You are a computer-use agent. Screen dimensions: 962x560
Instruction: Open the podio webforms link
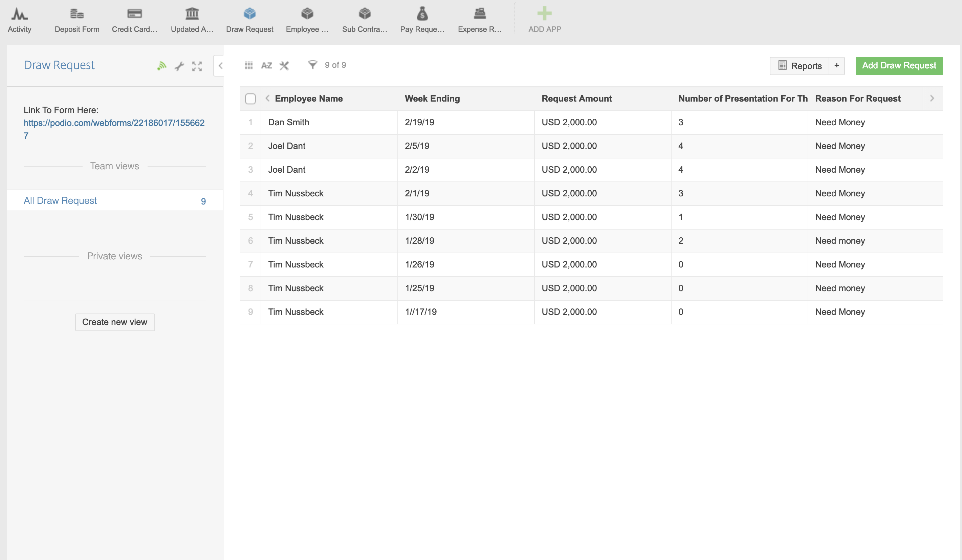click(114, 123)
